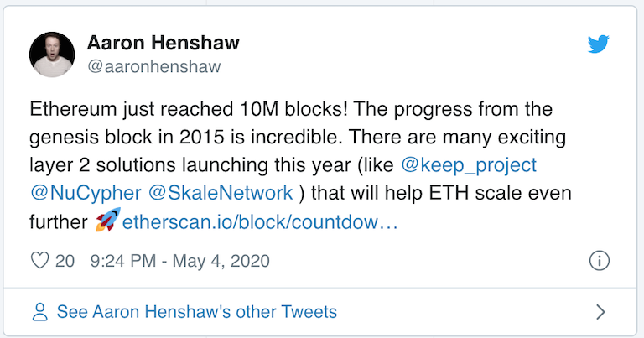Open the info circle icon
The width and height of the screenshot is (644, 338).
pyautogui.click(x=599, y=261)
